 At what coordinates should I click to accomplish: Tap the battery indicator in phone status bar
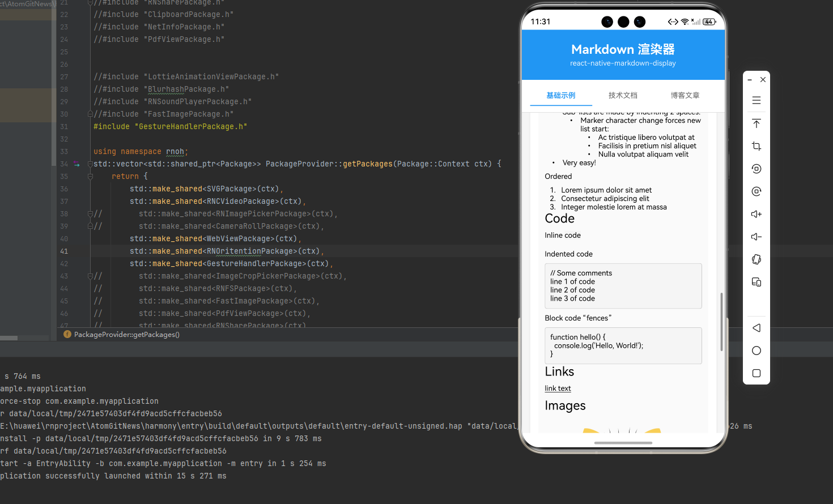709,22
